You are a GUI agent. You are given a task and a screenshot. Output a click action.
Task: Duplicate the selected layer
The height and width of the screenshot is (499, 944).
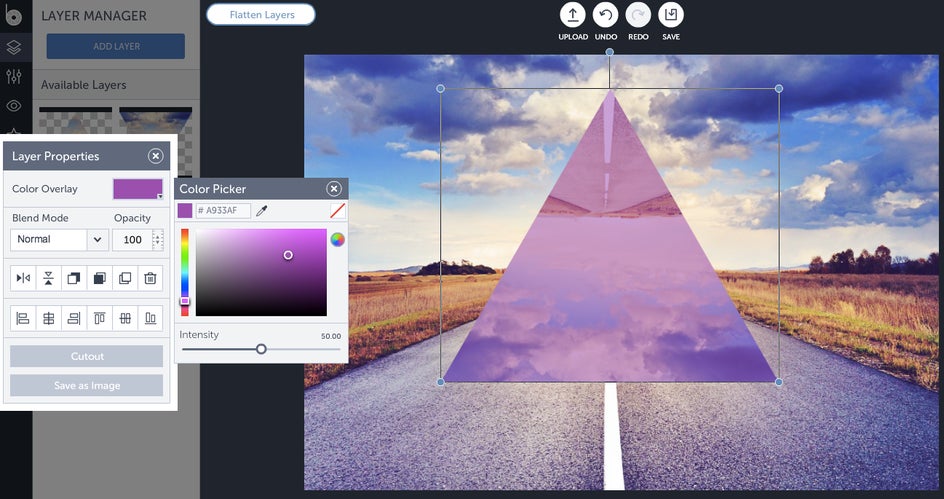pos(125,278)
